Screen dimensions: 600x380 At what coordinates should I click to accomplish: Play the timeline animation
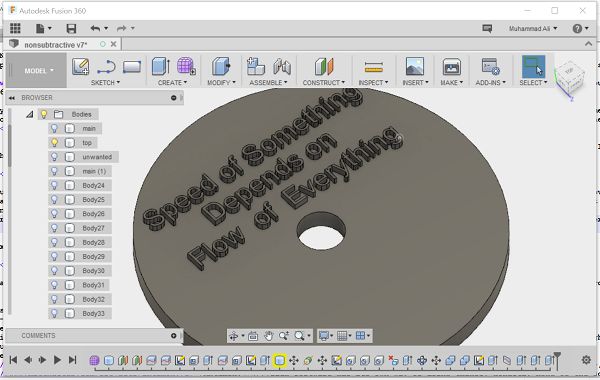(x=57, y=360)
